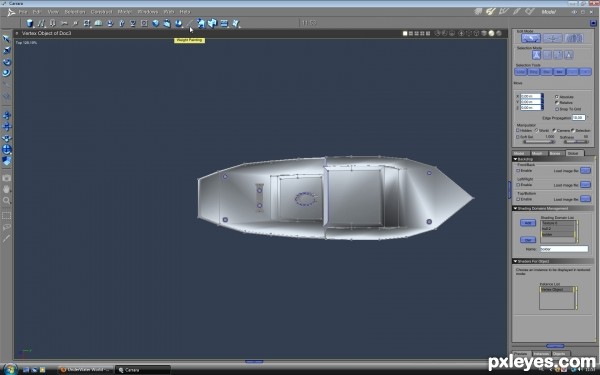Click the camera icon in left toolbar
Viewport: 600px width, 375px height.
[7, 178]
